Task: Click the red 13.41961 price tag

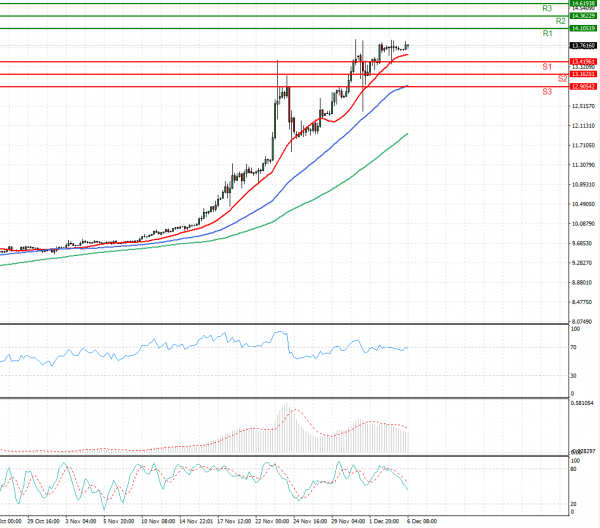Action: pyautogui.click(x=583, y=62)
